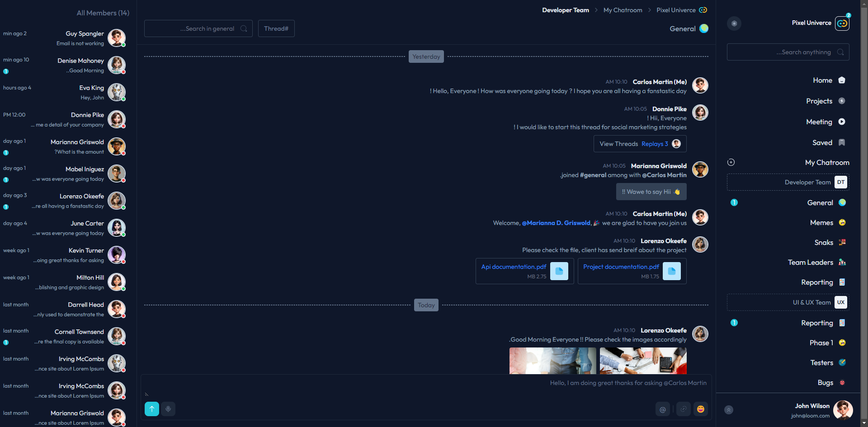Open Thread# button beside search
Image resolution: width=868 pixels, height=427 pixels.
(x=276, y=28)
